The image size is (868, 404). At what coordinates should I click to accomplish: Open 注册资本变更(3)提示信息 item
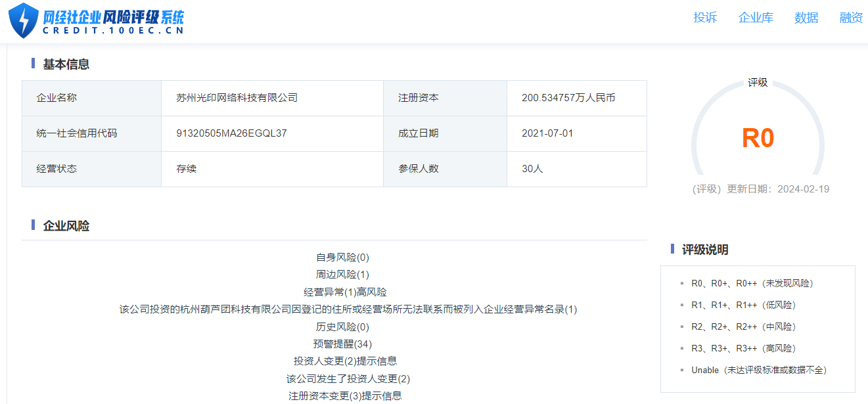345,396
